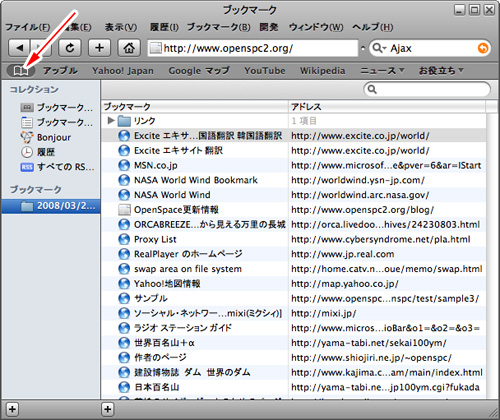Click globe icon of RealPlayer のホームページ
The height and width of the screenshot is (420, 500).
pos(124,254)
